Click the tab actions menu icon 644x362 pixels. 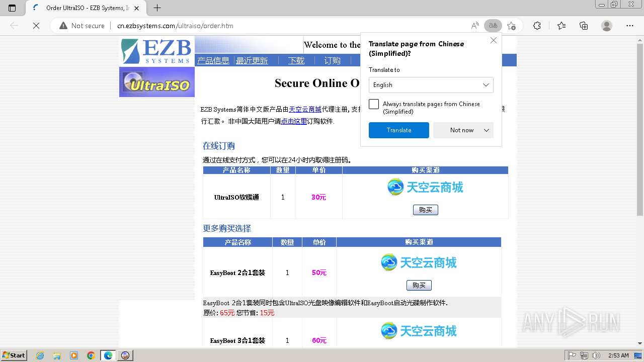pos(12,8)
